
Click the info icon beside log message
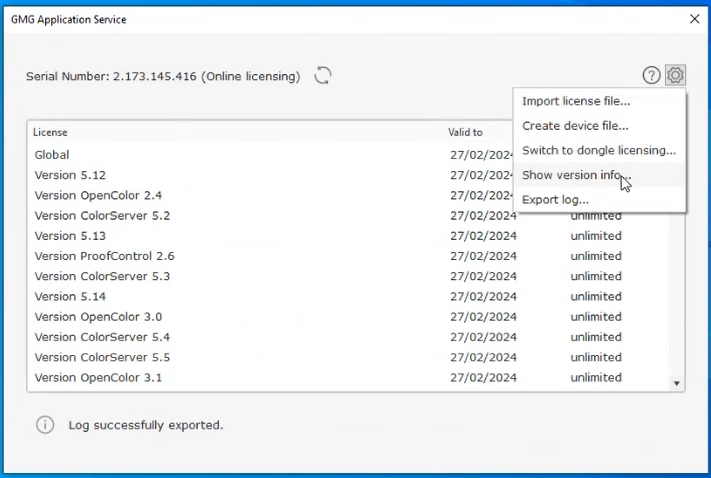pos(45,425)
